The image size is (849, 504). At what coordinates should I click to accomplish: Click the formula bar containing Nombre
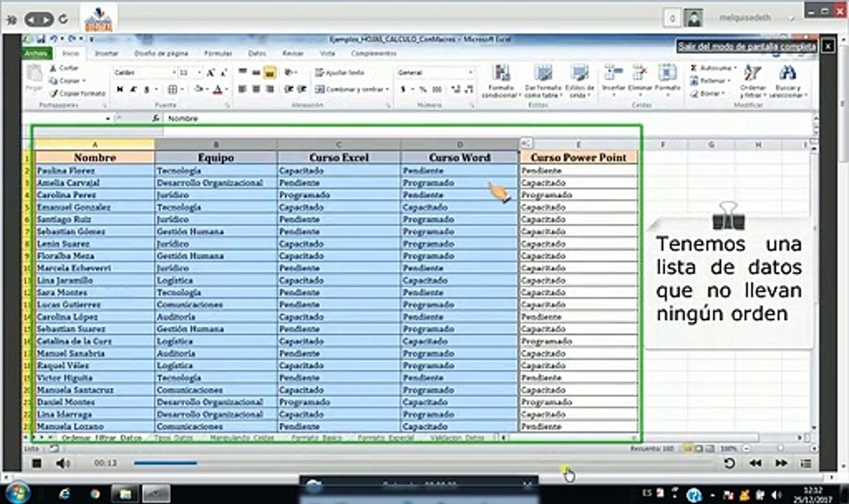point(489,119)
